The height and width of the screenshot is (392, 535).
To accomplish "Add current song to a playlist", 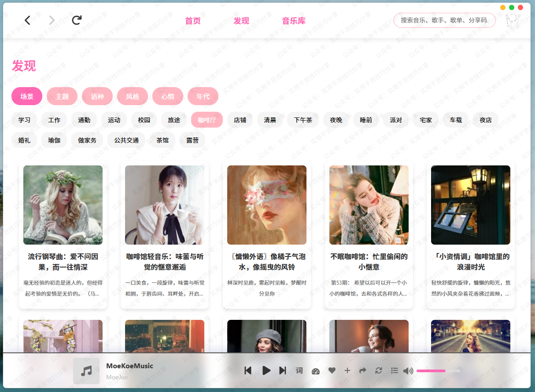I will pyautogui.click(x=347, y=370).
